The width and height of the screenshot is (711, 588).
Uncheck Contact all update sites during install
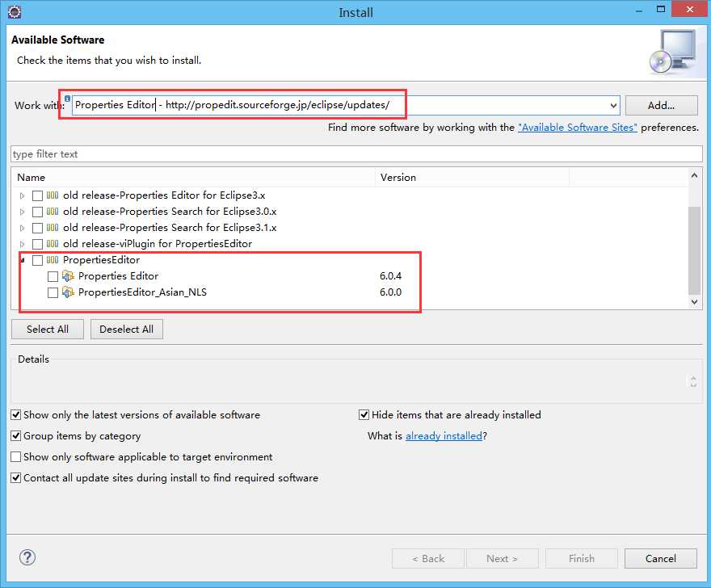(16, 477)
